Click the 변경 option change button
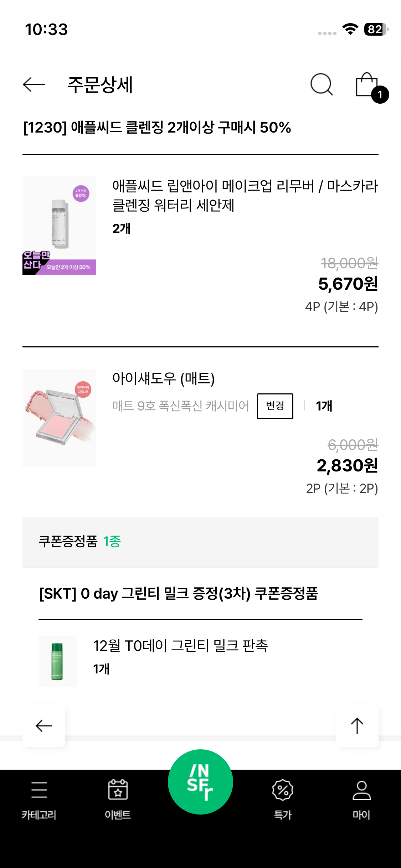The image size is (401, 868). [x=275, y=406]
